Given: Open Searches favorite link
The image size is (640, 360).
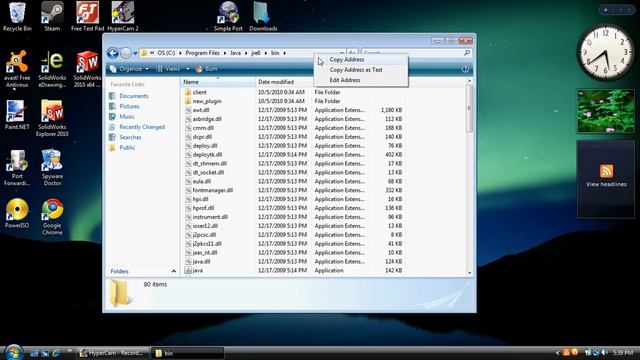Looking at the screenshot, I should pos(130,137).
